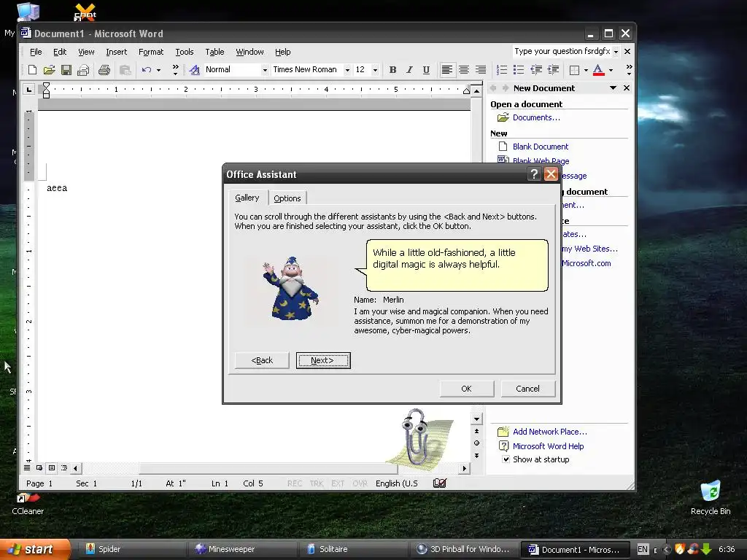Switch to the Options tab
This screenshot has height=560, width=747.
[287, 198]
